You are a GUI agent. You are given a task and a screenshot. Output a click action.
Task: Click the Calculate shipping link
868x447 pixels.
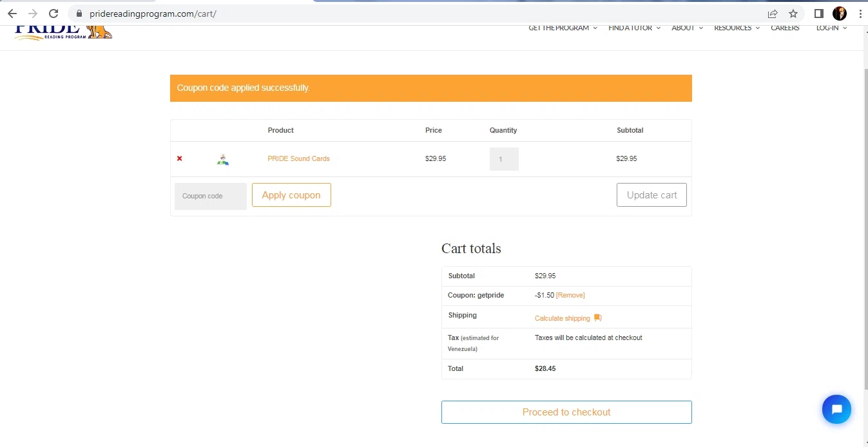pos(563,318)
